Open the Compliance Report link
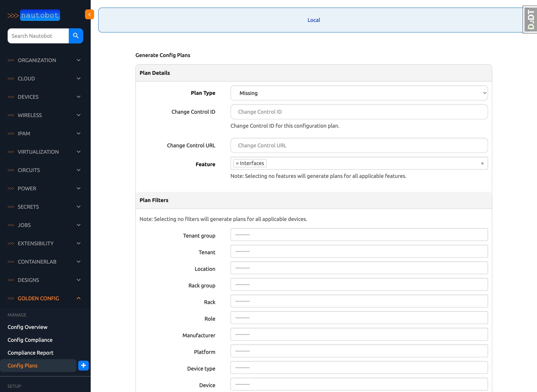The height and width of the screenshot is (392, 537). coord(30,353)
